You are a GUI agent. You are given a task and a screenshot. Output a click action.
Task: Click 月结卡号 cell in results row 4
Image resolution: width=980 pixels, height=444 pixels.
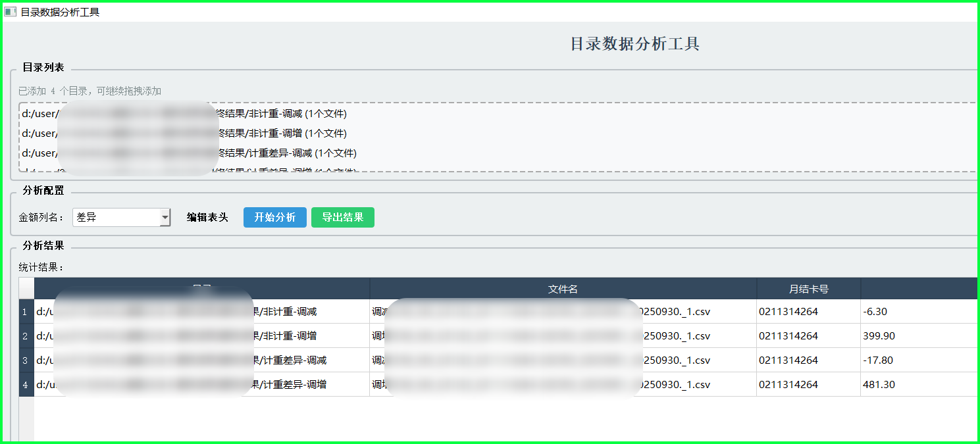pyautogui.click(x=808, y=385)
